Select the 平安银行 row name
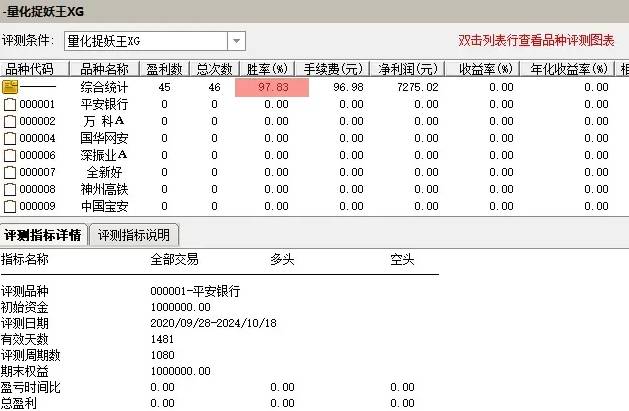Screen dimensions: 629x411 [104, 104]
